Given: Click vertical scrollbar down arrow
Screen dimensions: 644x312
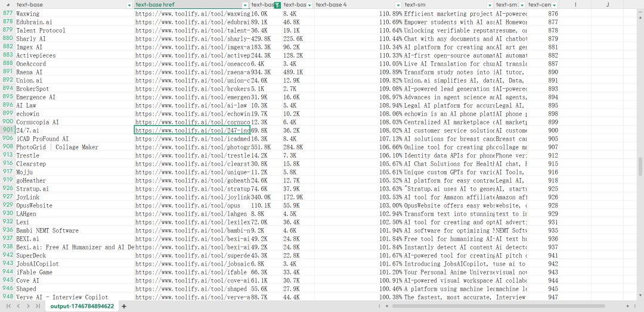Looking at the screenshot, I should click(640, 295).
